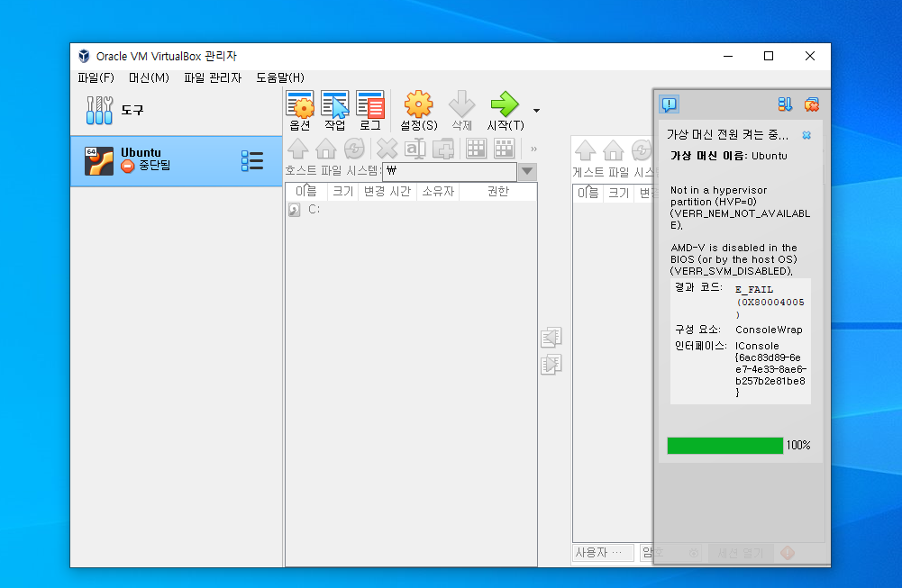
Task: Copy selected files from guest to host
Action: tap(551, 337)
